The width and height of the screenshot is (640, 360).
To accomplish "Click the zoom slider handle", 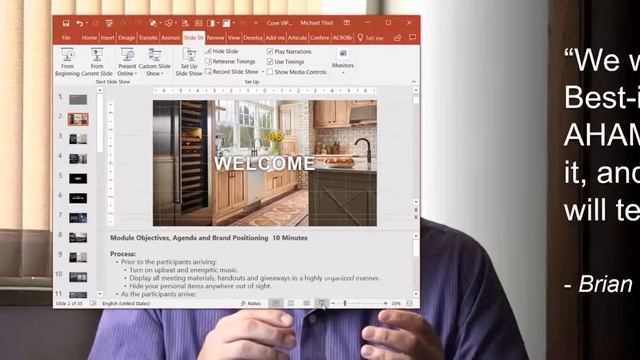I will click(345, 304).
